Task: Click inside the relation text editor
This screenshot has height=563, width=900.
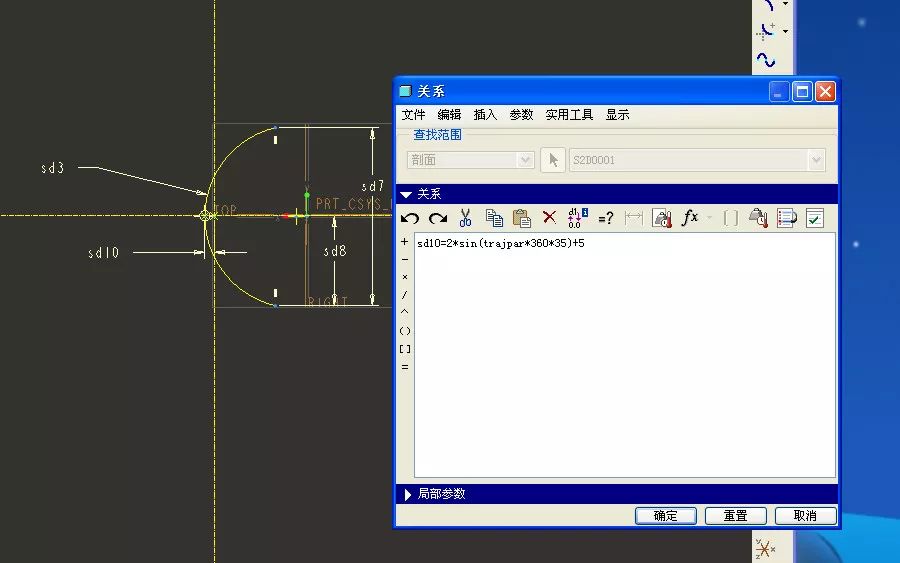Action: 624,355
